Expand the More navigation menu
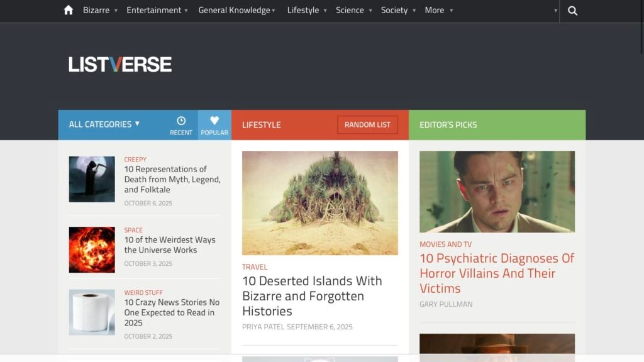Screen dimensions: 644x362 tap(438, 10)
